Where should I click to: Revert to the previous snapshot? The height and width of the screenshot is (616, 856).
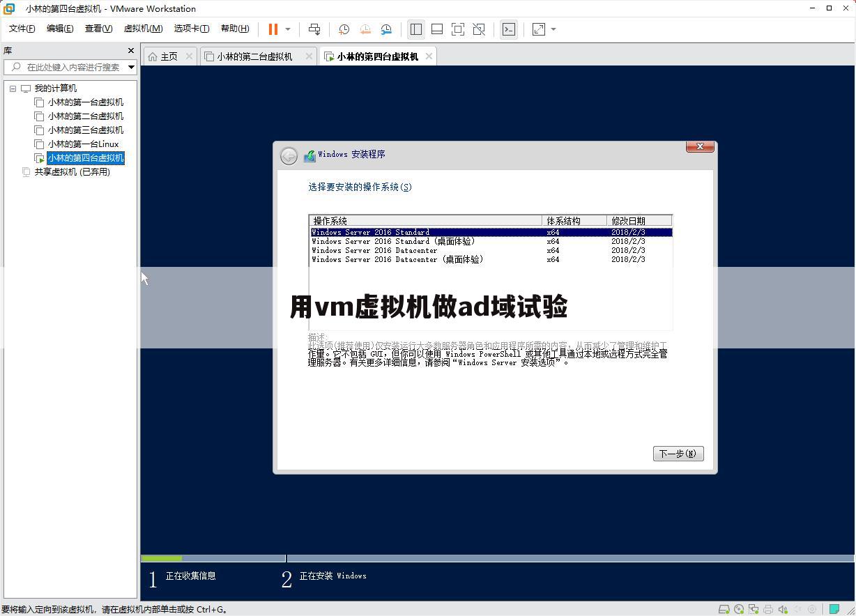tap(365, 29)
